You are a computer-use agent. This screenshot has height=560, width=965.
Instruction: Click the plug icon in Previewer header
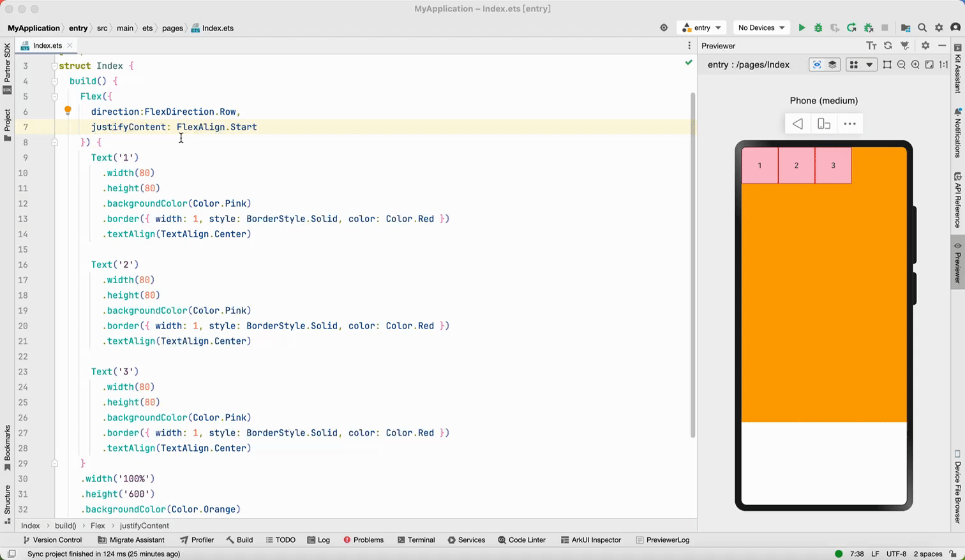(x=904, y=46)
